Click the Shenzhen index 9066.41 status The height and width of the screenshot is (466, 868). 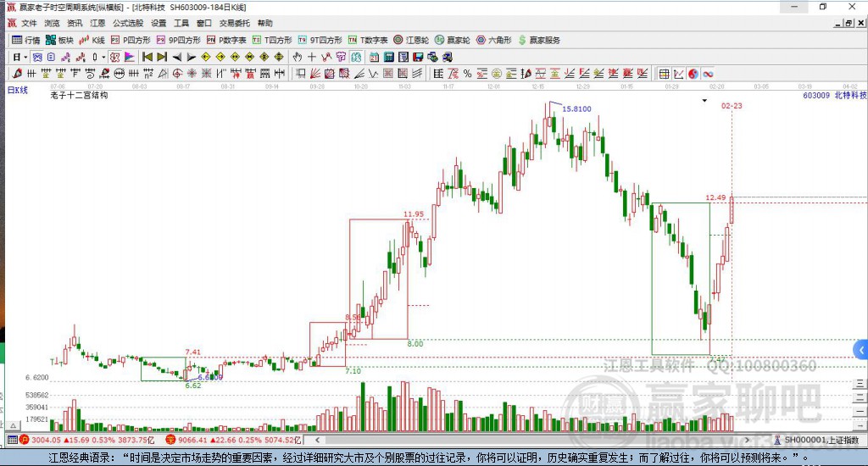pyautogui.click(x=233, y=440)
